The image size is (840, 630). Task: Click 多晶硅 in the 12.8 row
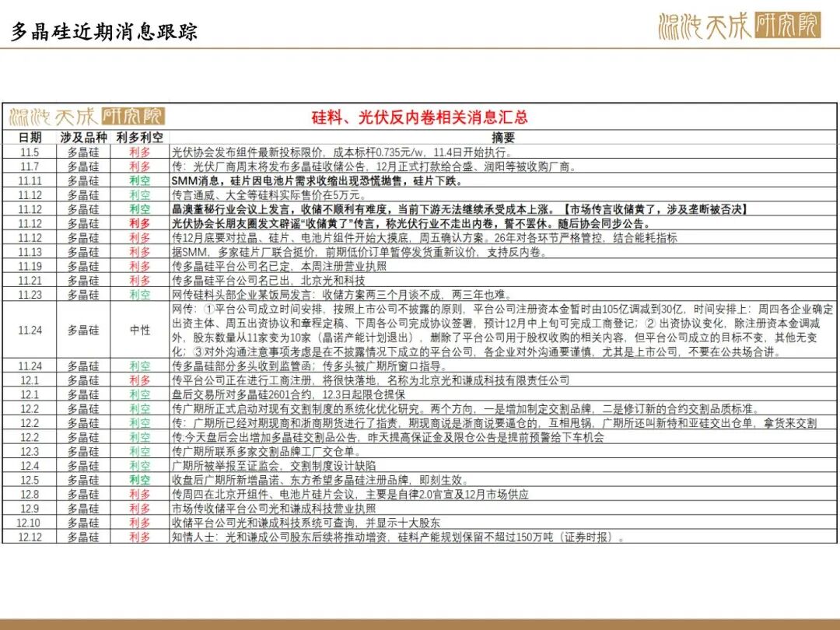point(83,495)
